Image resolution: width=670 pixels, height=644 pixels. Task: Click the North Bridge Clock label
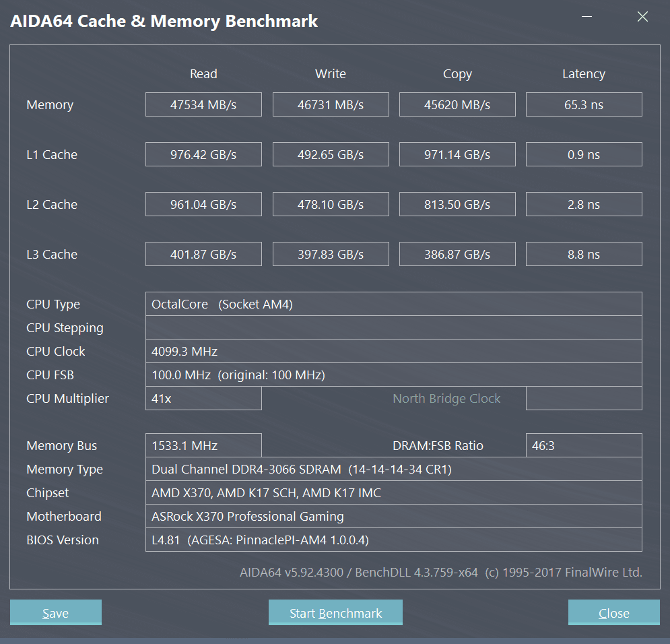tap(446, 398)
